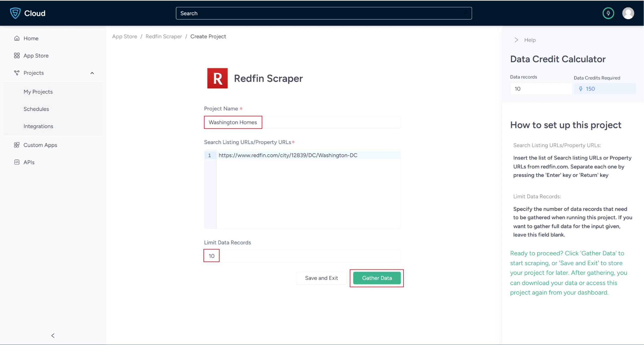This screenshot has width=644, height=345.
Task: Click the line number 1 in URL editor
Action: coord(209,156)
